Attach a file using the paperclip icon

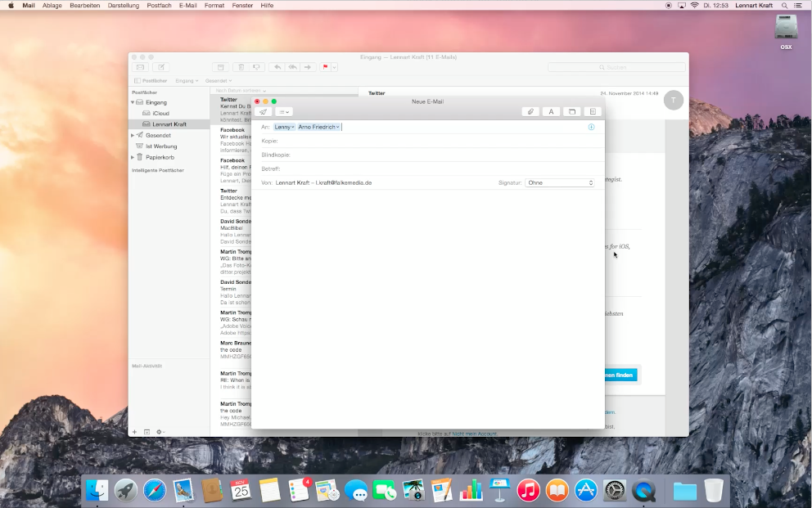tap(530, 112)
